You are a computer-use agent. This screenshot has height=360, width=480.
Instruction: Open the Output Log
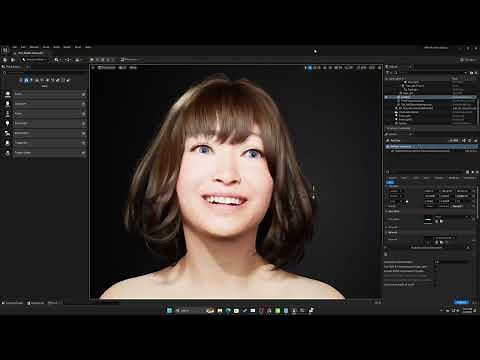point(36,303)
